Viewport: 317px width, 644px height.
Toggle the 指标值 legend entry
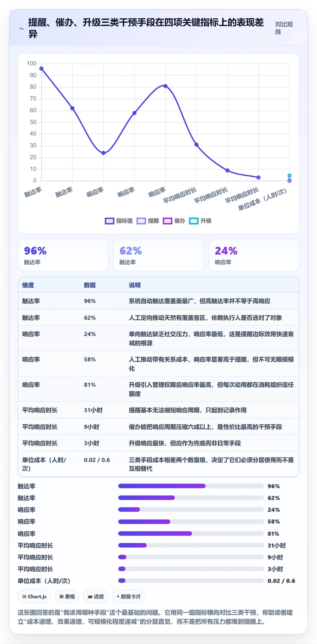click(119, 221)
